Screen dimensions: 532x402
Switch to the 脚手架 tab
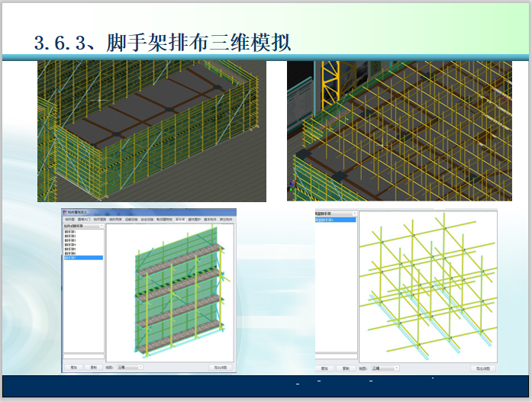point(180,219)
